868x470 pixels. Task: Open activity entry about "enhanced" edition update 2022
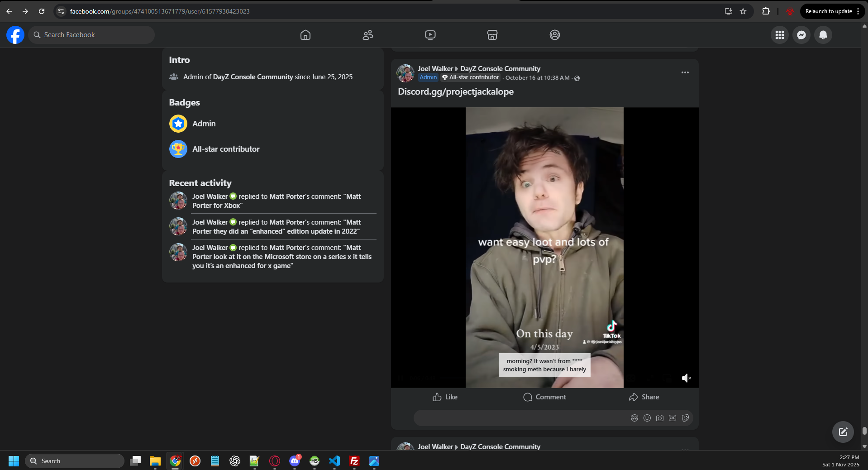coord(272,226)
